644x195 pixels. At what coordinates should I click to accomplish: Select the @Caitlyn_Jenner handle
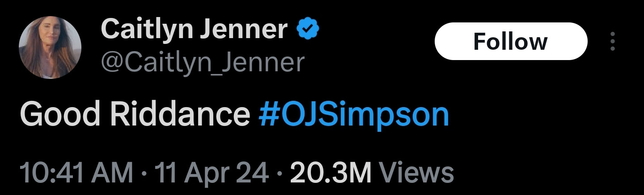click(203, 62)
